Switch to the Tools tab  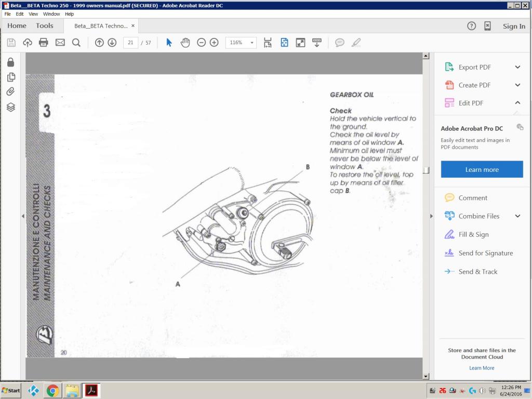coord(45,25)
